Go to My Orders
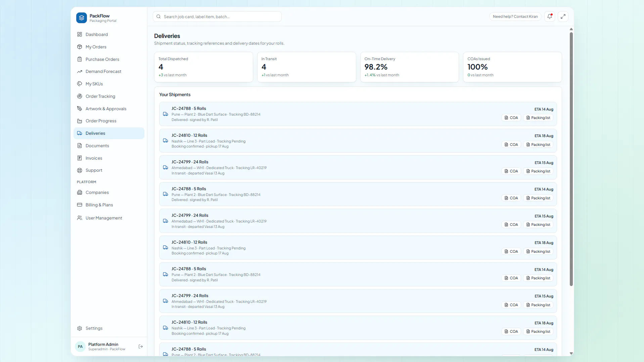The width and height of the screenshot is (644, 362). (x=109, y=47)
